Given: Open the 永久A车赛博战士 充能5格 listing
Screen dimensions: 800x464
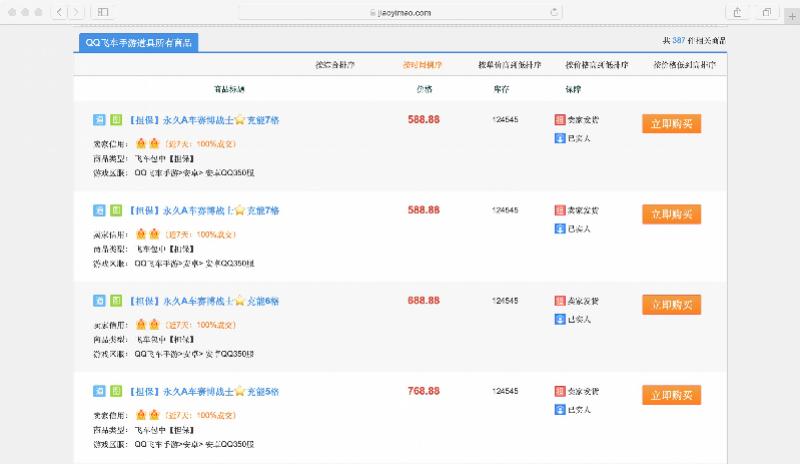Looking at the screenshot, I should click(x=204, y=392).
